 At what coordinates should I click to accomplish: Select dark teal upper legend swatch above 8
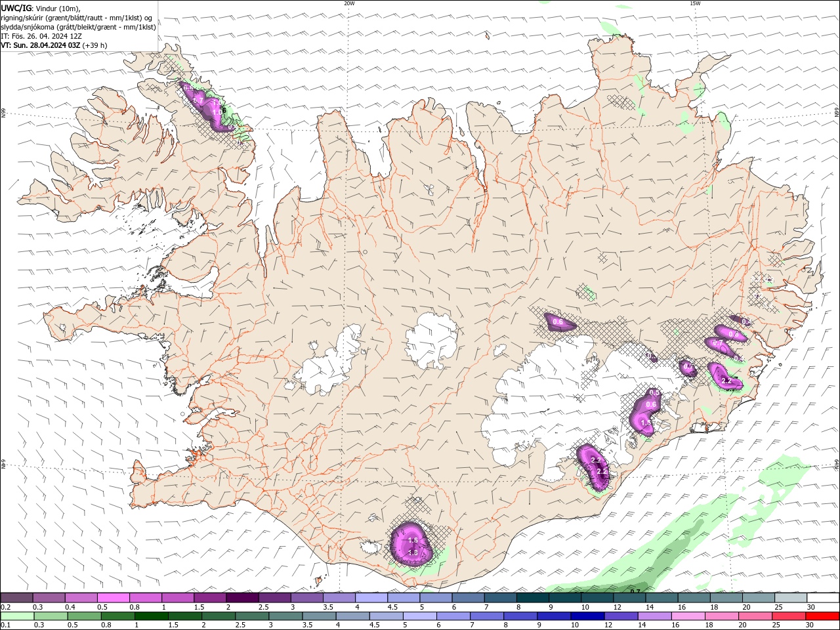tap(533, 598)
